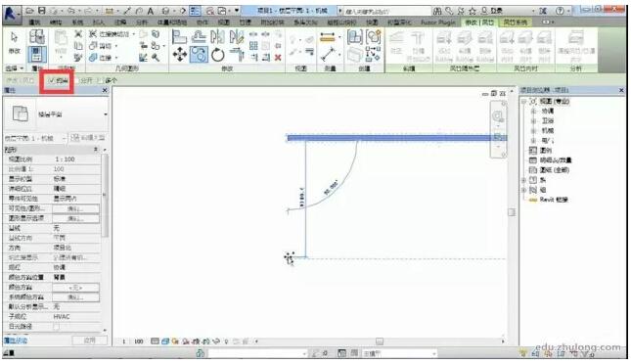The height and width of the screenshot is (364, 631).
Task: Choose the Offset tool icon
Action: pyautogui.click(x=199, y=37)
